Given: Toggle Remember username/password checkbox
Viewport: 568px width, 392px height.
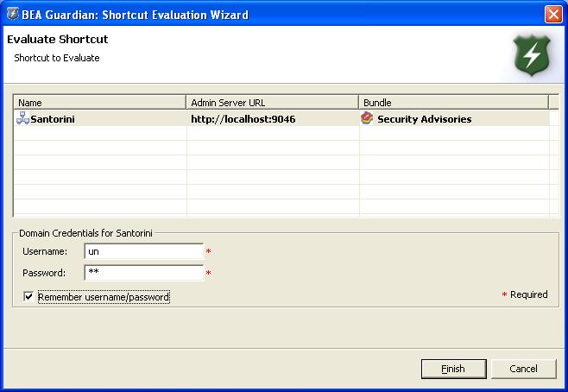Looking at the screenshot, I should (28, 296).
